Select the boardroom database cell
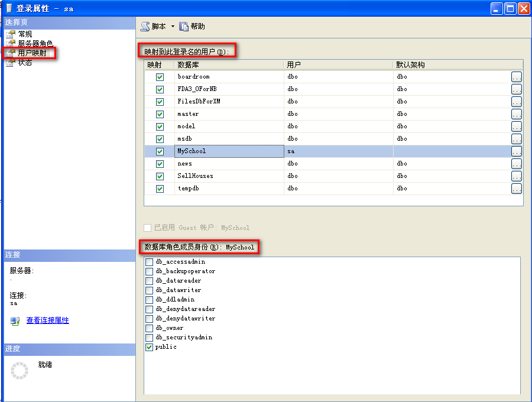 [229, 77]
